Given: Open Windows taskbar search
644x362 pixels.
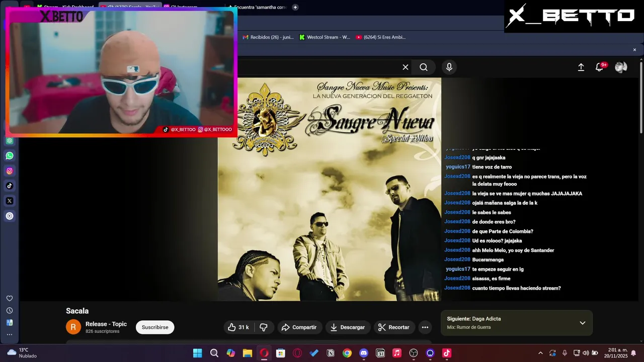Looking at the screenshot, I should pyautogui.click(x=214, y=353).
